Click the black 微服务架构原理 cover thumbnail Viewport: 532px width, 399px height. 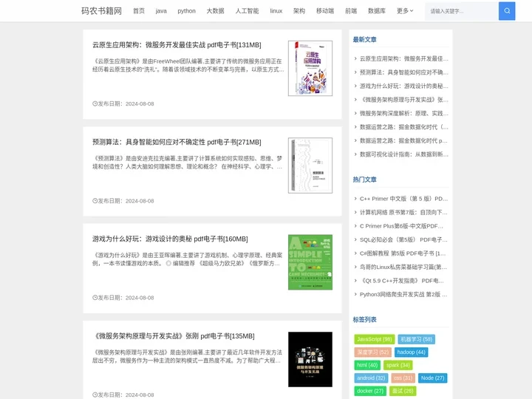click(x=310, y=359)
